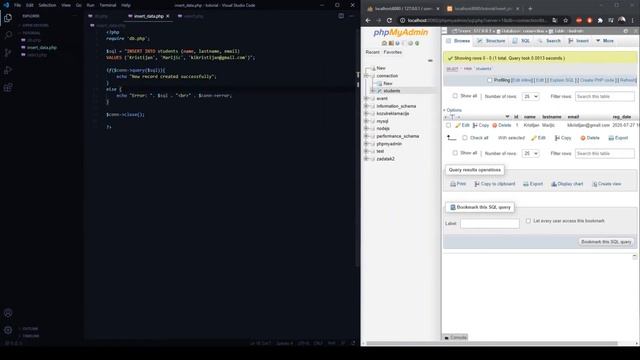The width and height of the screenshot is (640, 360).
Task: Click Delete in the Kristijan row
Action: (502, 125)
